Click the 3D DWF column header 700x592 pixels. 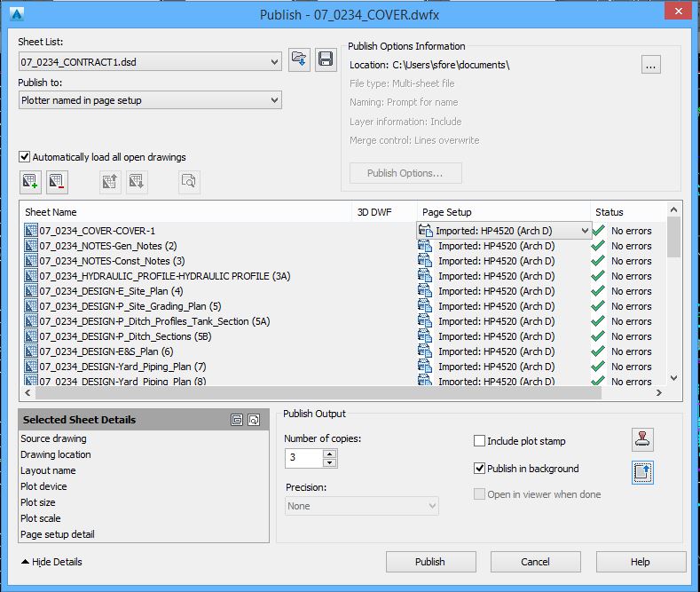coord(384,212)
